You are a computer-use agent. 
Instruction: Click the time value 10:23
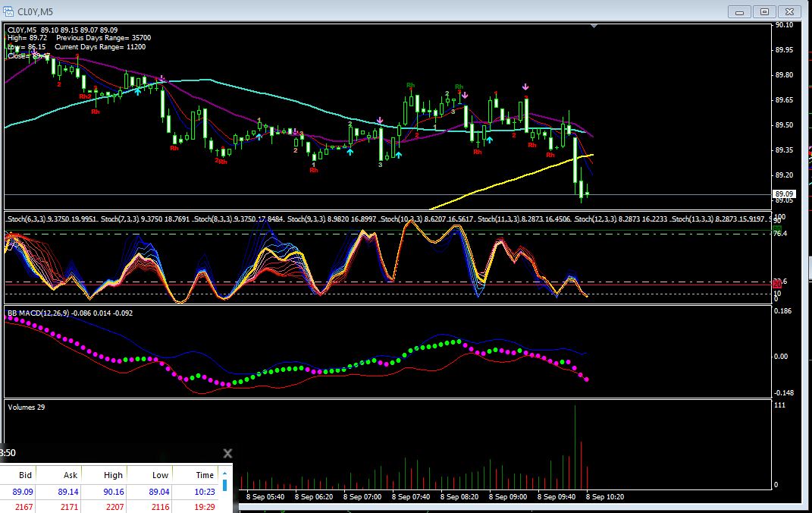[x=205, y=492]
